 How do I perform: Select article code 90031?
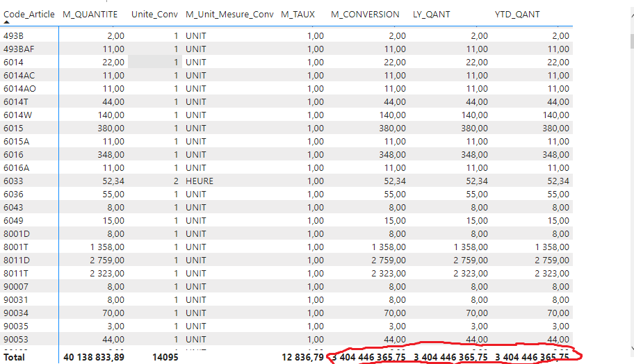[x=16, y=300]
